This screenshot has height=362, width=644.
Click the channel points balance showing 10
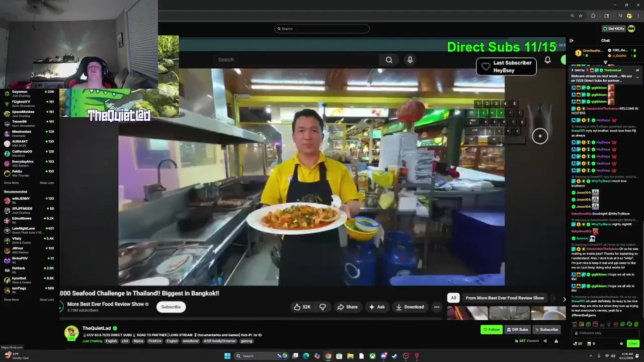pyautogui.click(x=577, y=344)
